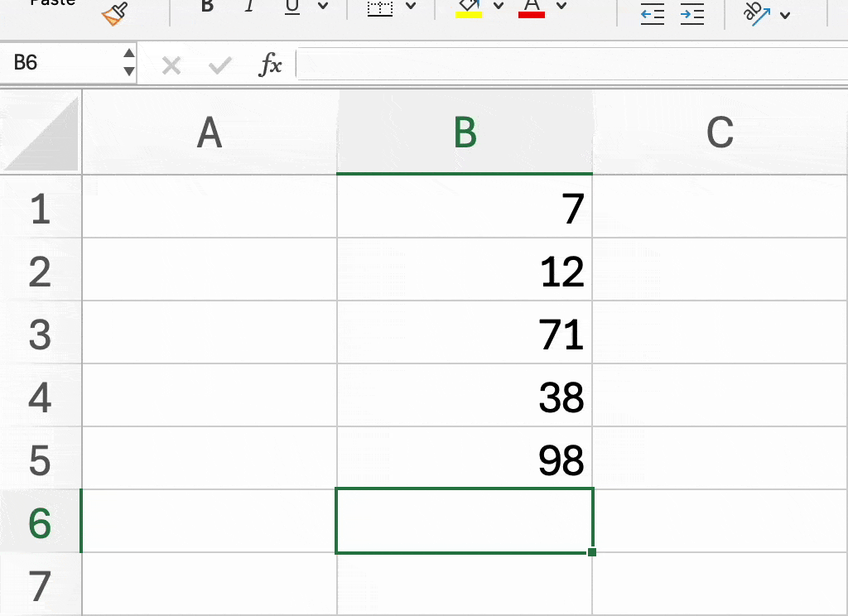Apply the Format Painter
Viewport: 848px width, 616px height.
(112, 12)
